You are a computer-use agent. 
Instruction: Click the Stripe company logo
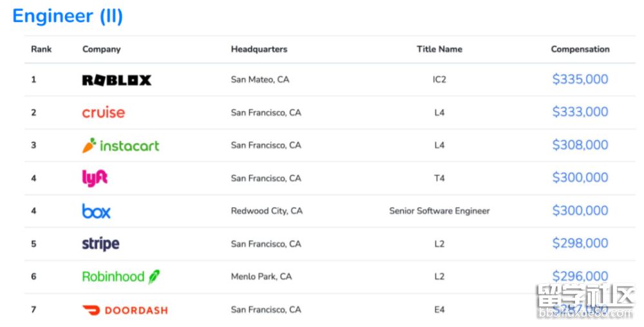point(100,244)
